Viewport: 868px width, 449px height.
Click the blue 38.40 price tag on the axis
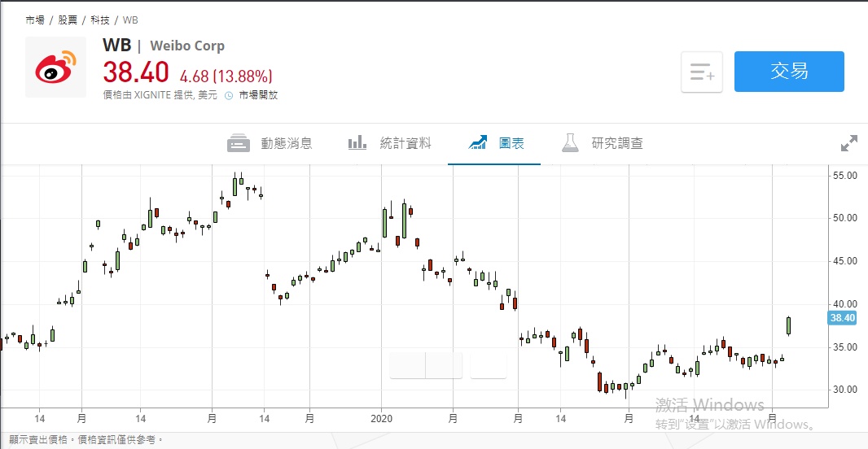pos(842,318)
